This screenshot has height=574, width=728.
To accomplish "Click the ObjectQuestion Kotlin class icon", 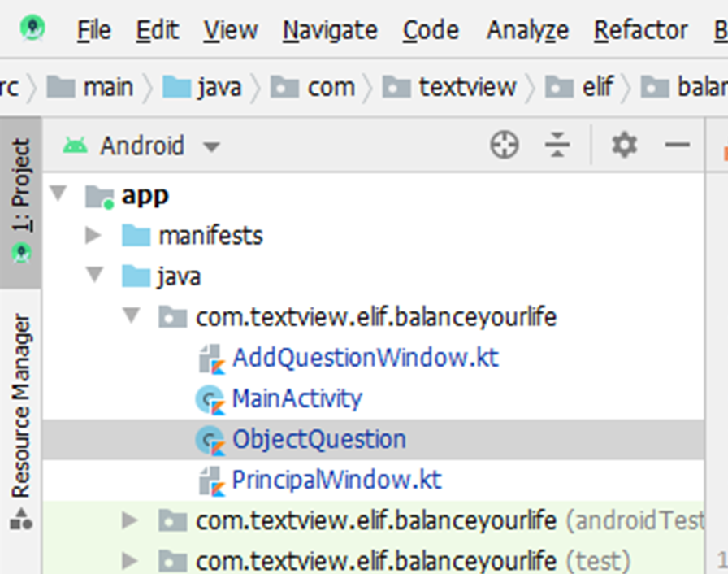I will pyautogui.click(x=210, y=441).
